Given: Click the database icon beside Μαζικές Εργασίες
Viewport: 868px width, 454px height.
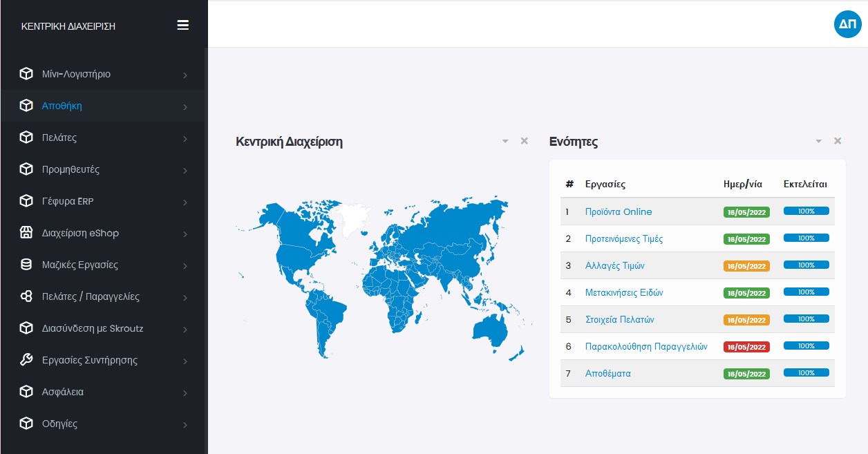Looking at the screenshot, I should 26,265.
